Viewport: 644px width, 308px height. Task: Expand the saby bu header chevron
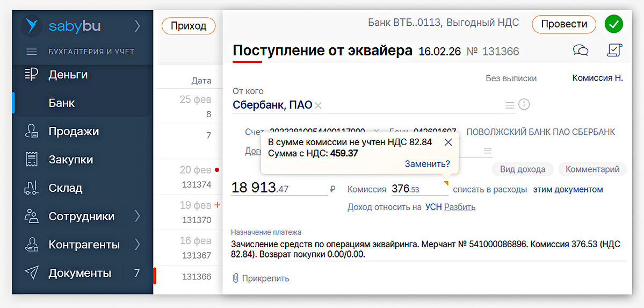click(x=137, y=26)
